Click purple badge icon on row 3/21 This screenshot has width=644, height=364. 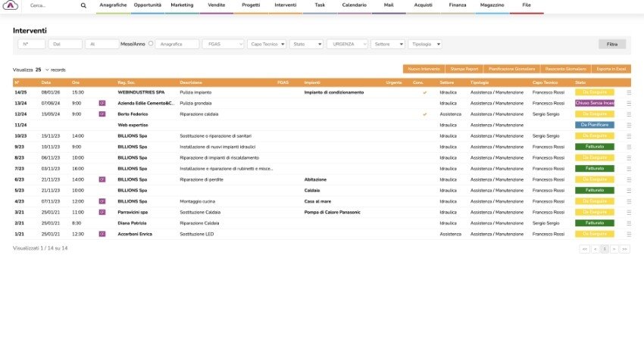(x=102, y=213)
